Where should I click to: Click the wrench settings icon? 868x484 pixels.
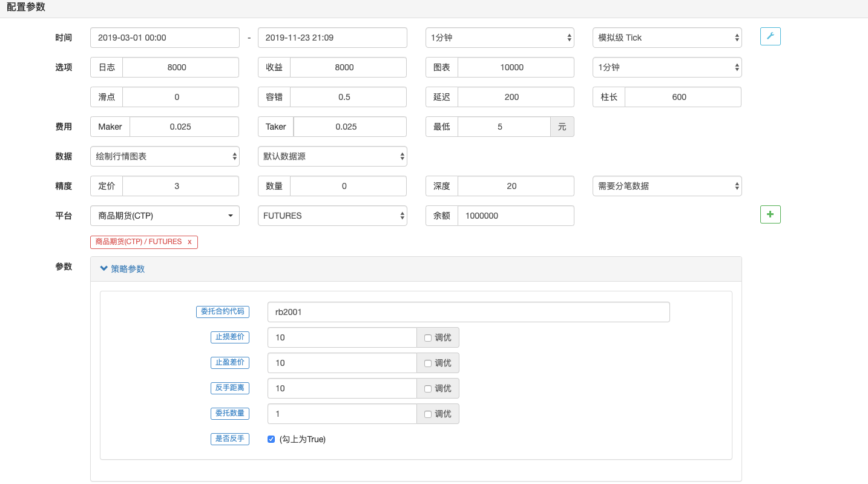(770, 36)
